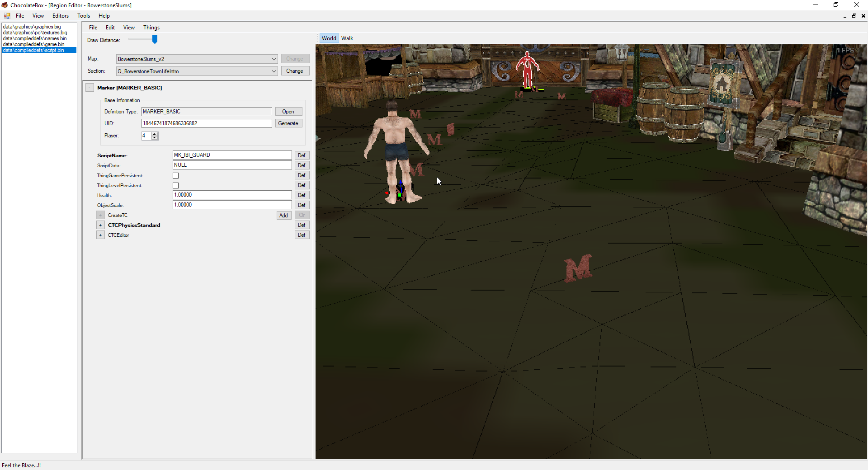The width and height of the screenshot is (868, 470).
Task: Click Open next to Definition Type
Action: 288,112
